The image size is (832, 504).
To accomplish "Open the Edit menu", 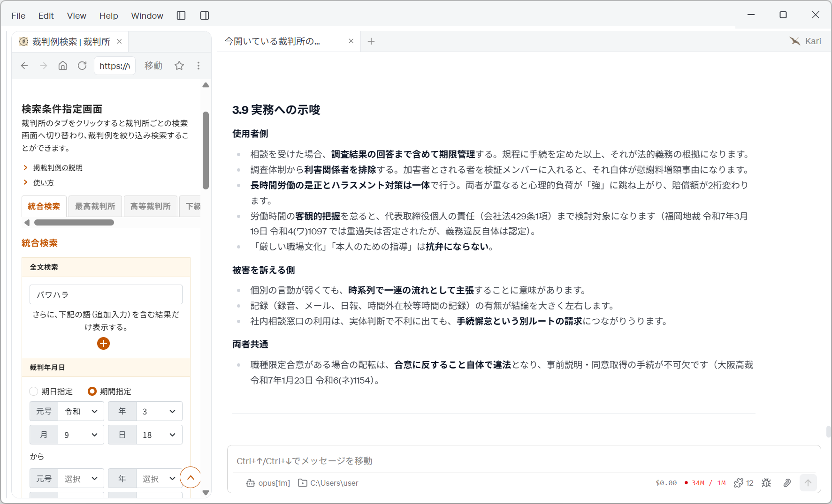I will tap(46, 15).
